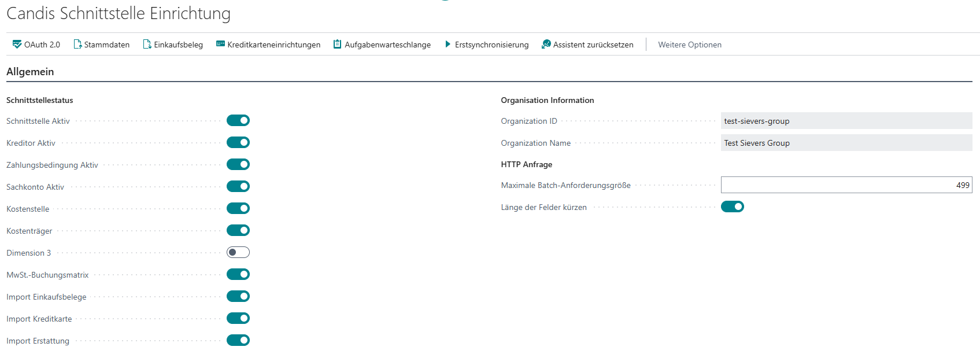Start Erstsynchronisierung with the play icon
The width and height of the screenshot is (980, 354).
click(x=448, y=45)
